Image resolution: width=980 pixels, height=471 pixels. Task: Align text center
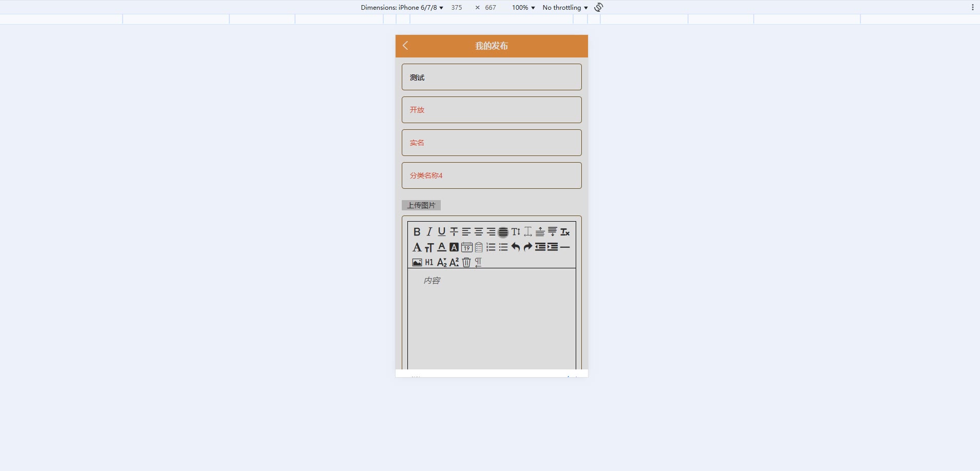tap(479, 232)
